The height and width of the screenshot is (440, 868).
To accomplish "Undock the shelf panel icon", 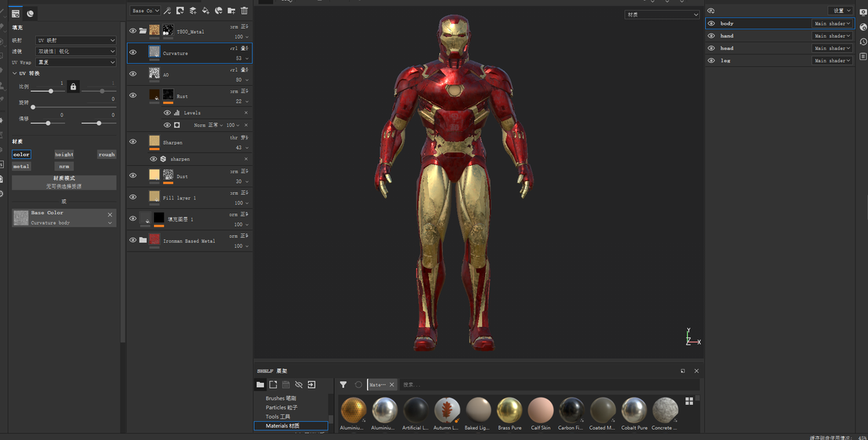I will click(x=682, y=371).
